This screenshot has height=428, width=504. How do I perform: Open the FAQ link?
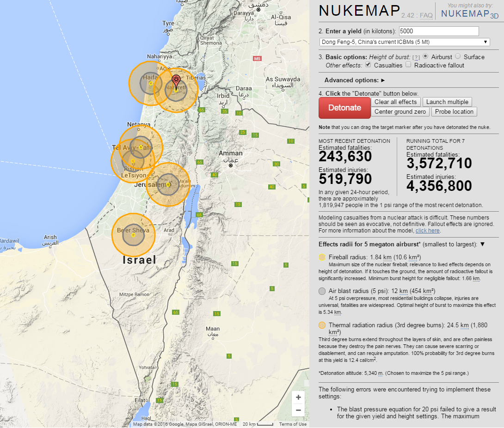[426, 15]
